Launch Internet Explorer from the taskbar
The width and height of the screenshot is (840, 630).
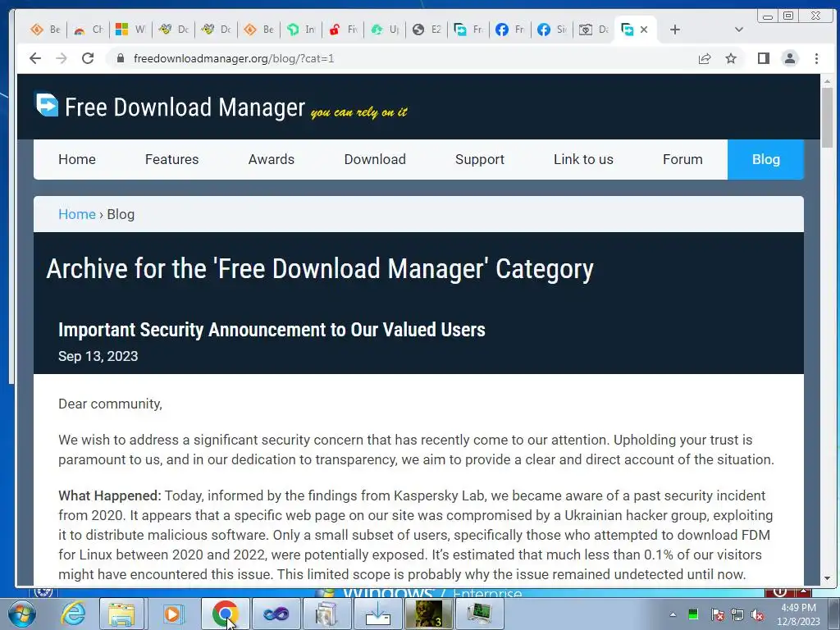(x=73, y=614)
